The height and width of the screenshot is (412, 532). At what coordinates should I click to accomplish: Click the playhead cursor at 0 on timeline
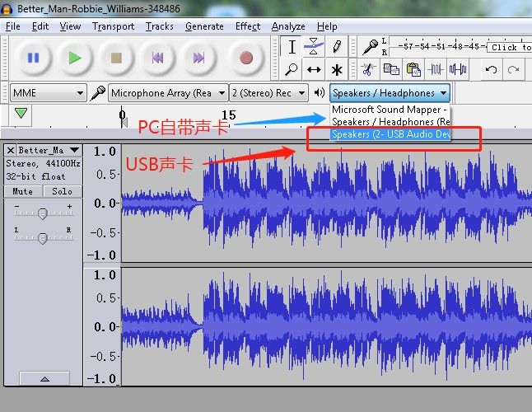coord(123,116)
